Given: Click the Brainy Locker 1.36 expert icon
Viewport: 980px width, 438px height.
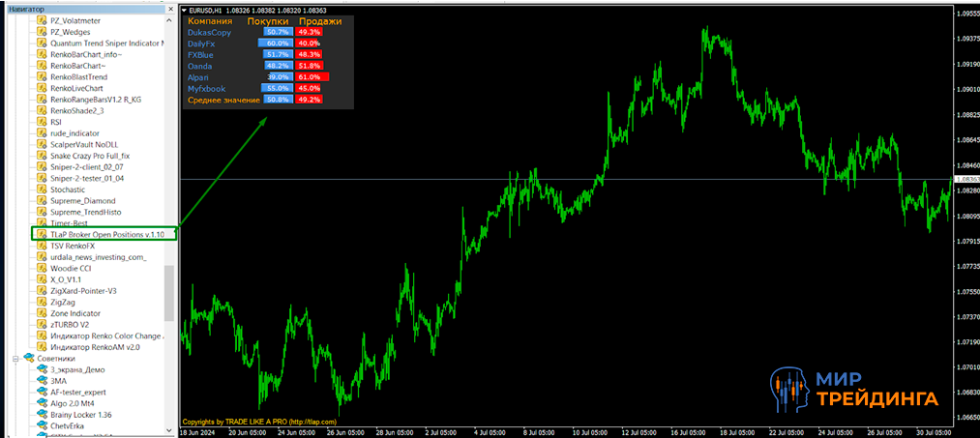Looking at the screenshot, I should [42, 415].
